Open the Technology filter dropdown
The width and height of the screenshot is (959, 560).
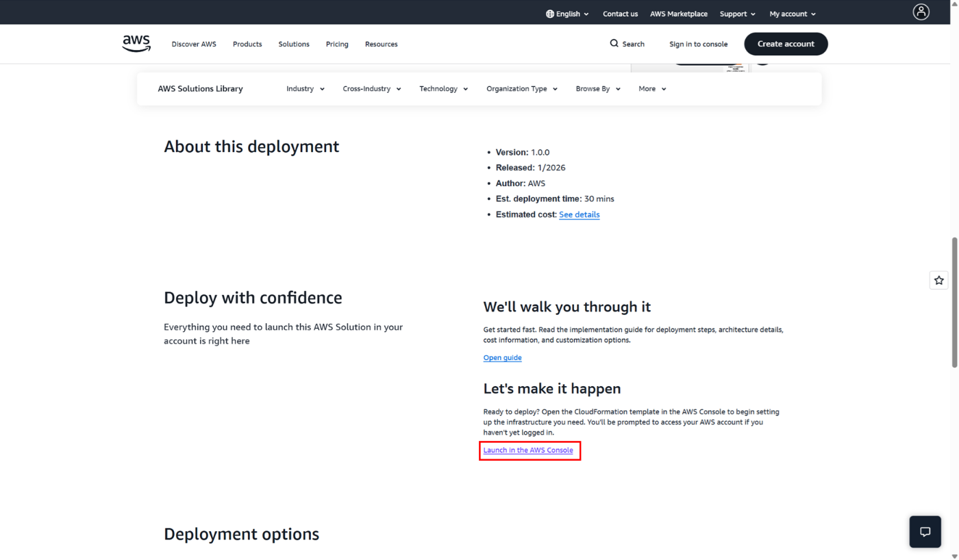click(443, 88)
